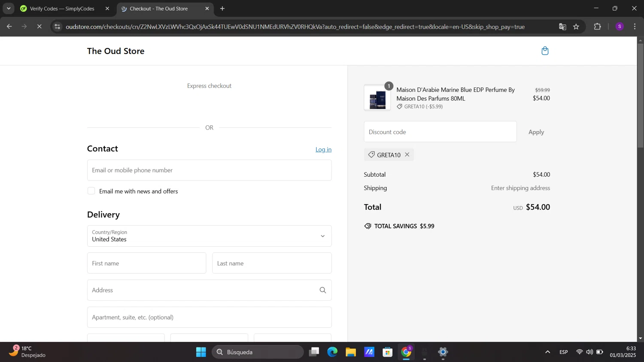The height and width of the screenshot is (362, 644).
Task: Open the Chrome extensions puzzle icon
Action: pos(597,27)
